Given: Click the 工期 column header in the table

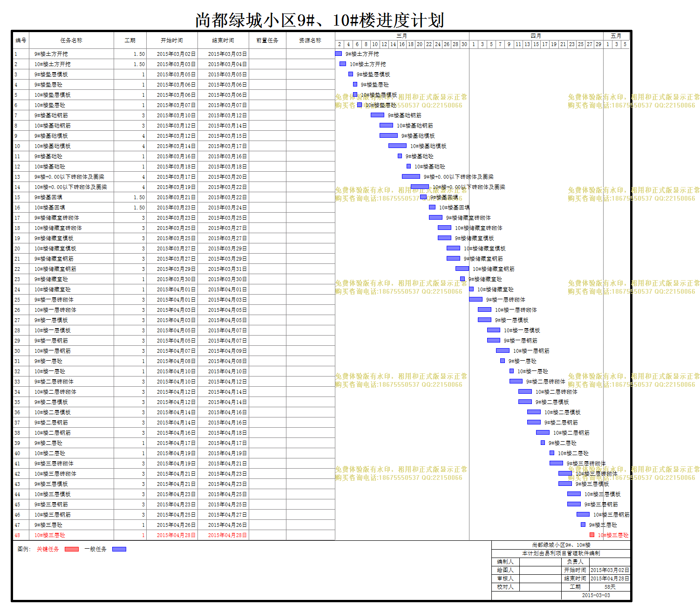Looking at the screenshot, I should [x=130, y=40].
